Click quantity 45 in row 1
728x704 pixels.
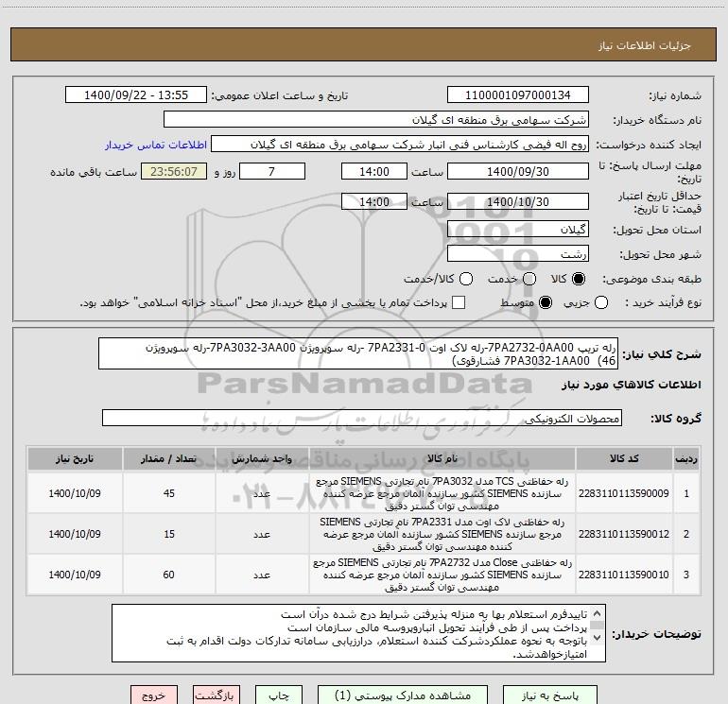pos(169,493)
